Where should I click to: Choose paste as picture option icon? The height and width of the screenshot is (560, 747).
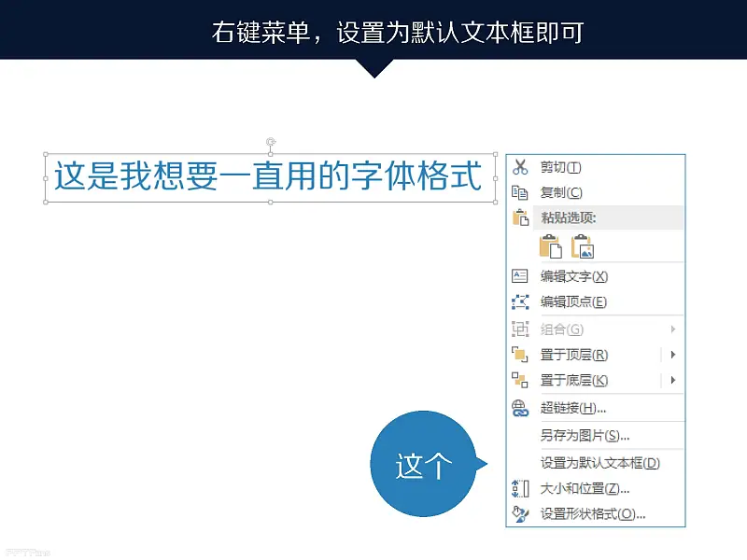click(x=582, y=246)
